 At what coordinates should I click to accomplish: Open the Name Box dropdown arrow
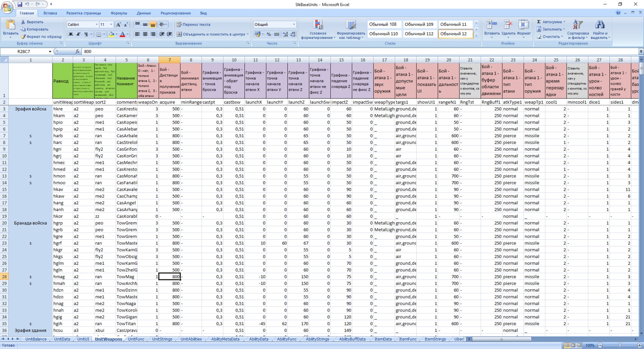[50, 52]
